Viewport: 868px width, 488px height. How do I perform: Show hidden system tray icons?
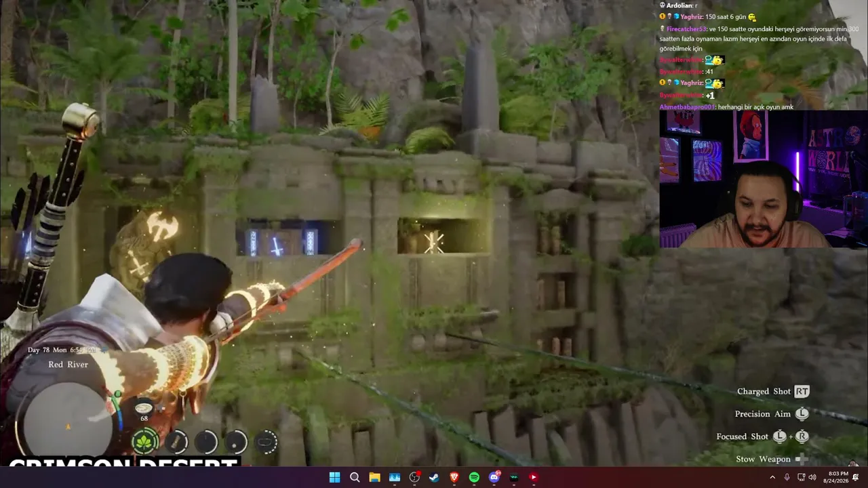(772, 477)
